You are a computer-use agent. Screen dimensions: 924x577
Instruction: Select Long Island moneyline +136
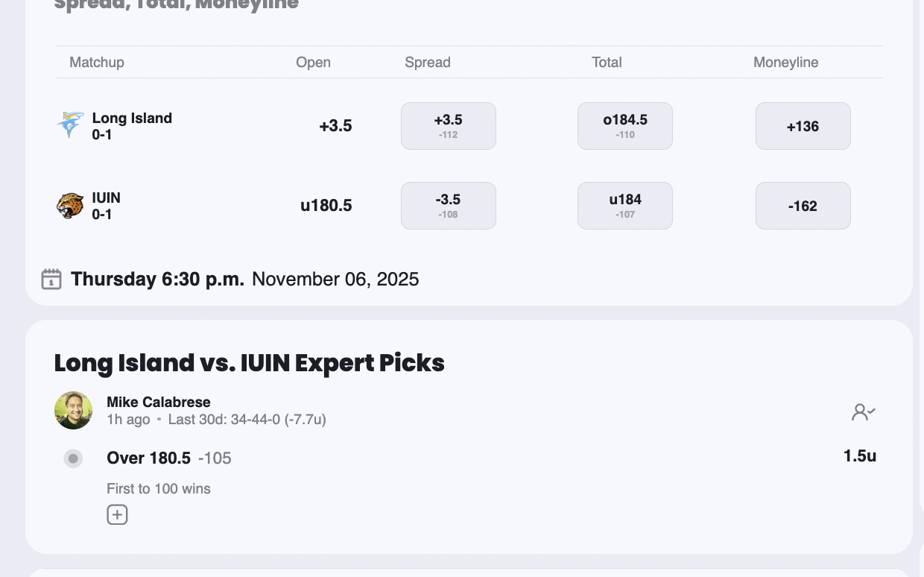click(803, 126)
